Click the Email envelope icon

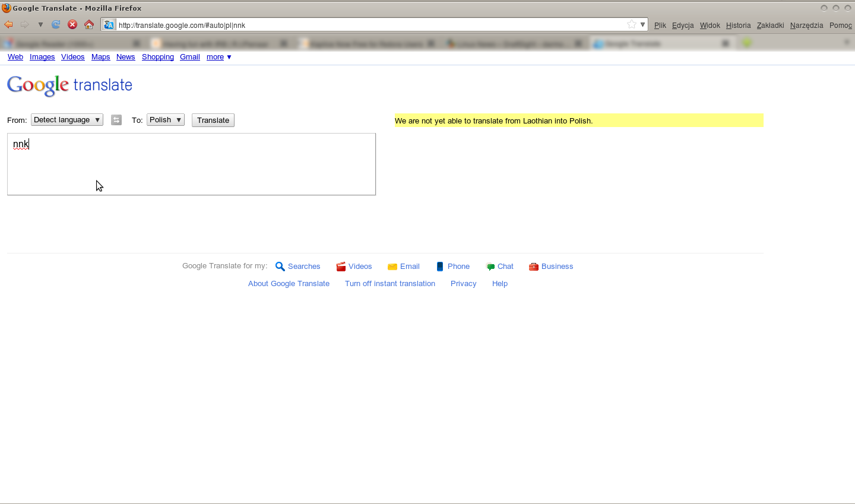click(392, 267)
